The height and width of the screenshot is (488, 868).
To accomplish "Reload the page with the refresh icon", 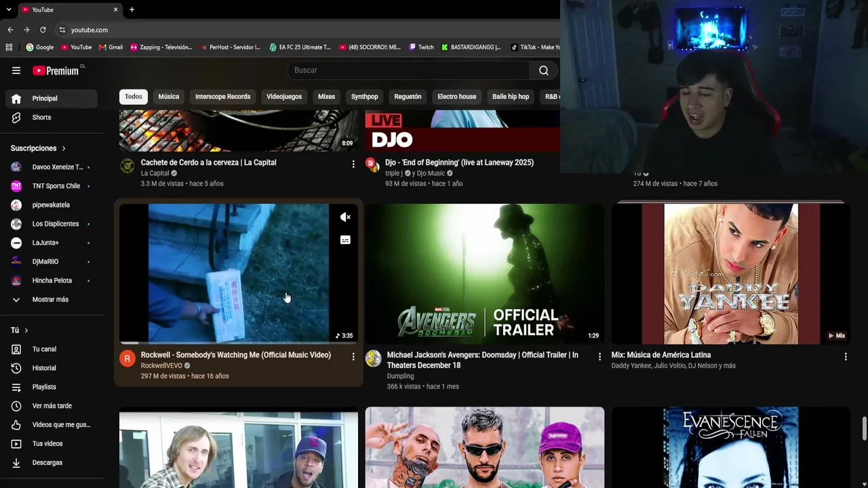I will 43,30.
